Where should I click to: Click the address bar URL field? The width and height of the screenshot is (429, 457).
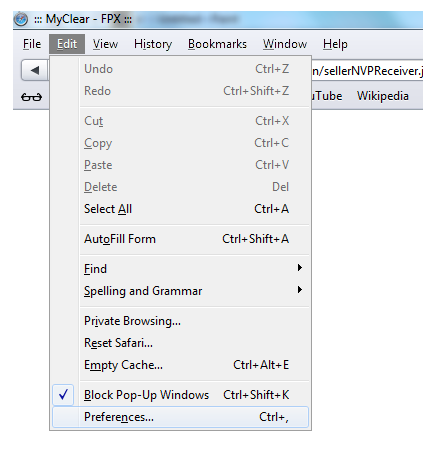367,71
